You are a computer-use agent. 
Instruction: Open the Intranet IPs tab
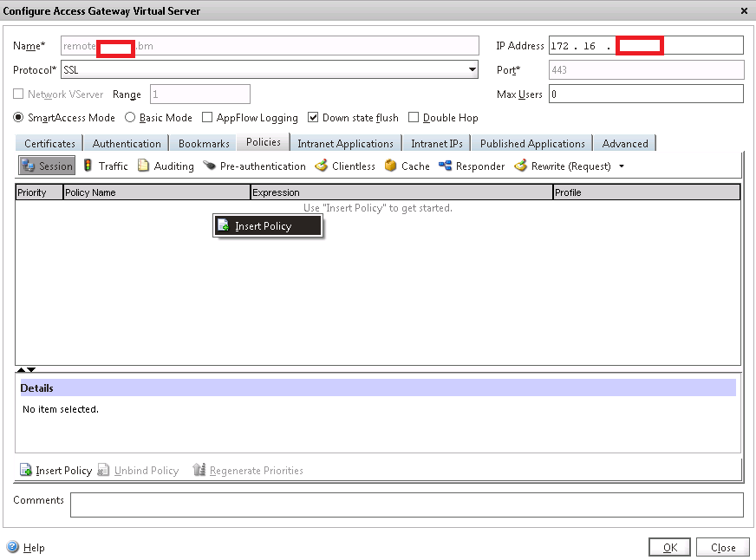pos(437,144)
